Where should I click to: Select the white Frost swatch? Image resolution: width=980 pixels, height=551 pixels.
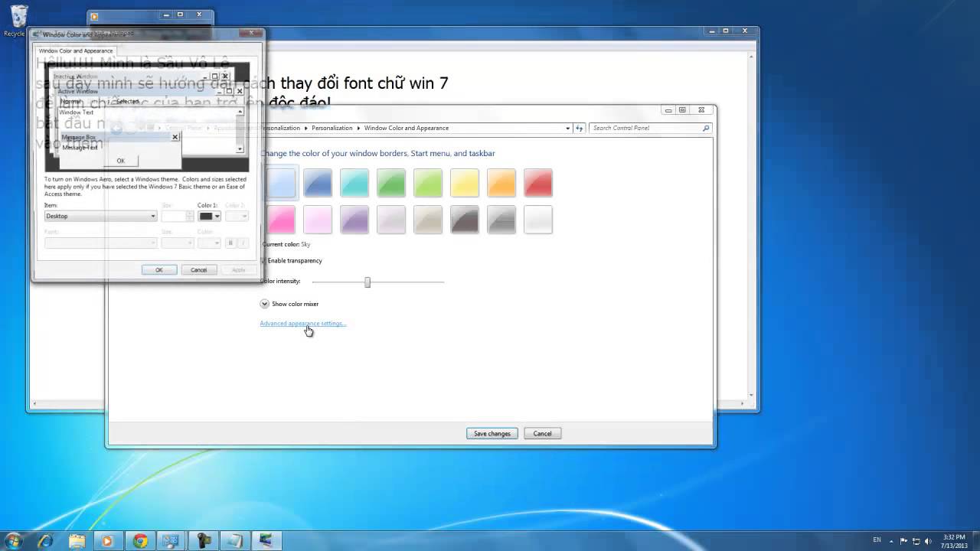538,220
